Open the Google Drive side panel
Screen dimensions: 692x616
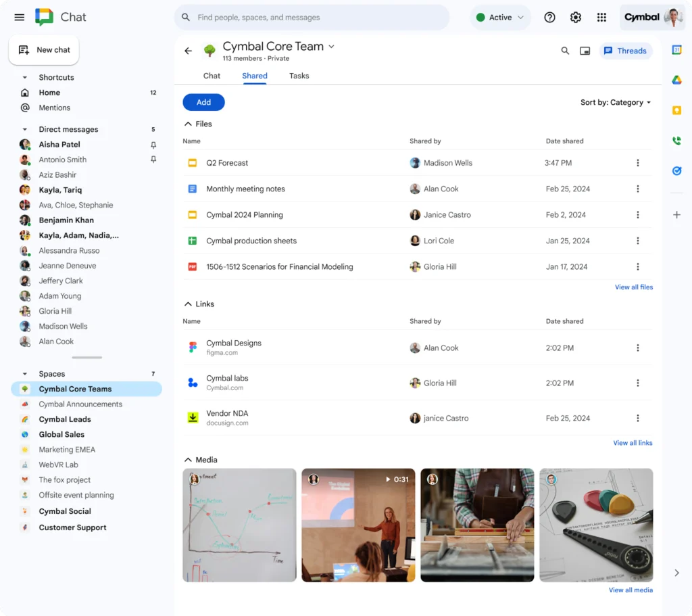coord(676,80)
